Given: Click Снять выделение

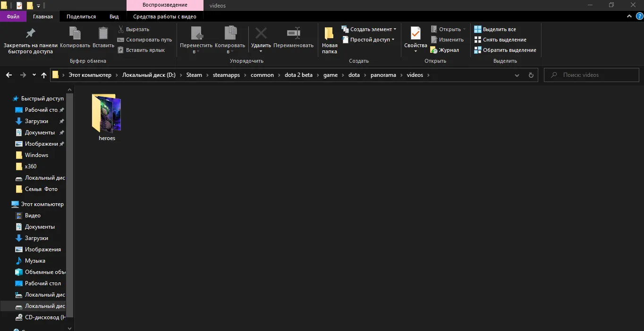Looking at the screenshot, I should 500,40.
